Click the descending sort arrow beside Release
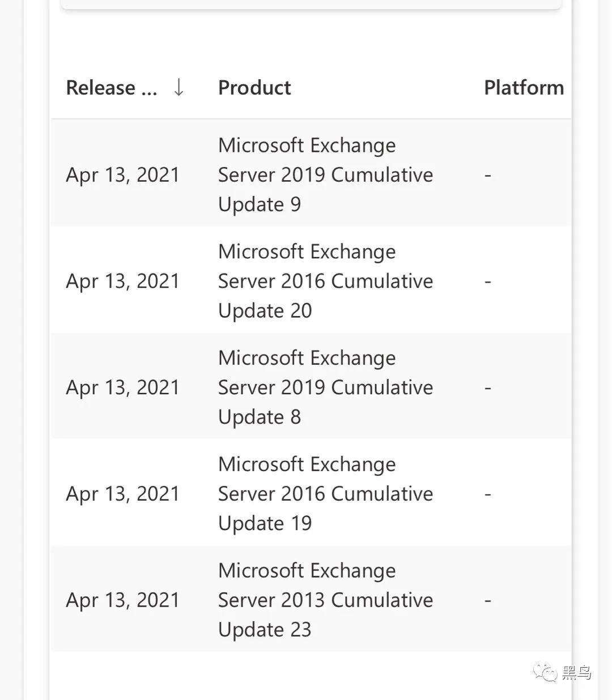The height and width of the screenshot is (700, 612). [178, 88]
